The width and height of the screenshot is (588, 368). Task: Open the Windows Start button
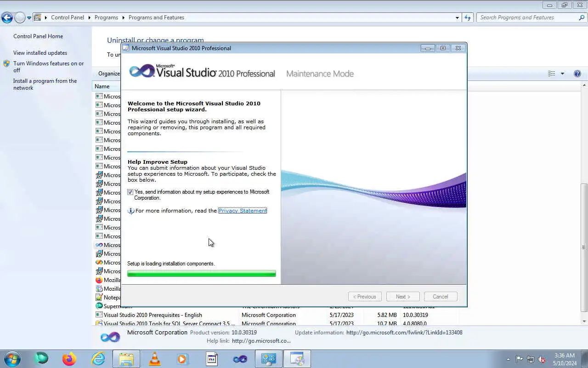pyautogui.click(x=12, y=359)
